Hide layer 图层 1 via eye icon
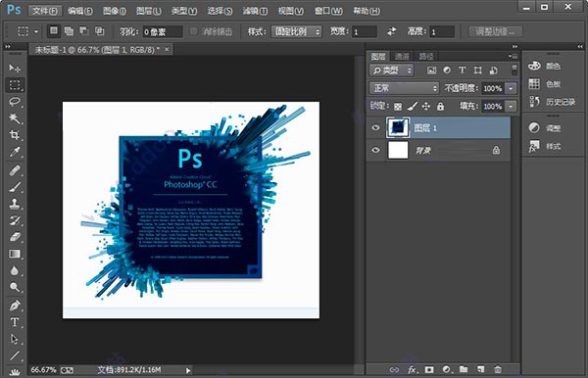Image resolution: width=588 pixels, height=378 pixels. click(x=375, y=127)
